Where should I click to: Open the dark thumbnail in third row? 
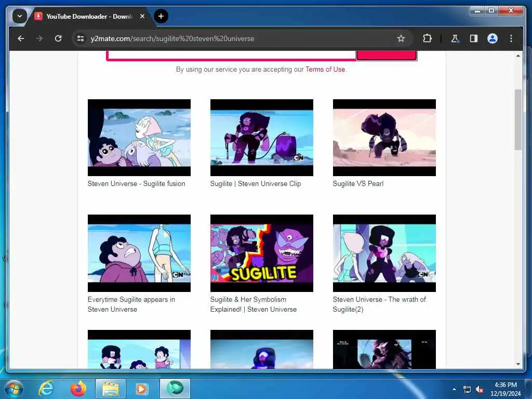pyautogui.click(x=384, y=349)
